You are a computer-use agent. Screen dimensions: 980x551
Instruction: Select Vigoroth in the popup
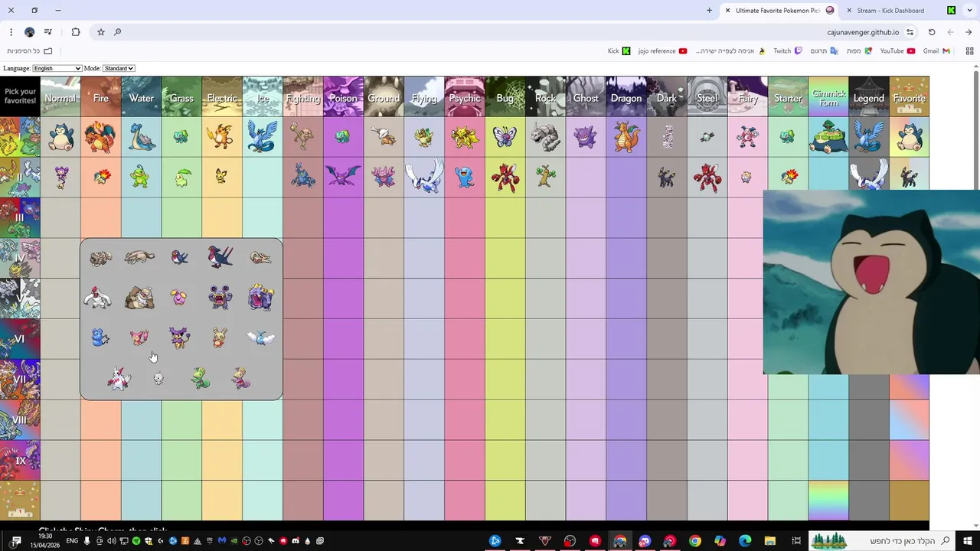98,298
